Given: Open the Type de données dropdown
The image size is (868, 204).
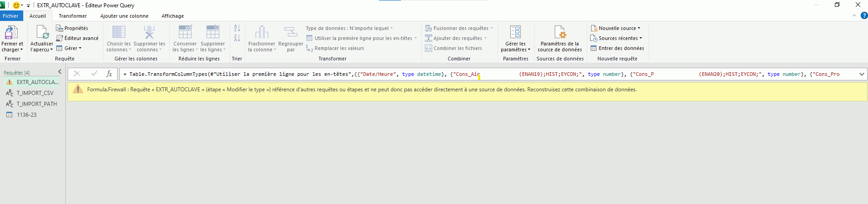Looking at the screenshot, I should point(349,28).
